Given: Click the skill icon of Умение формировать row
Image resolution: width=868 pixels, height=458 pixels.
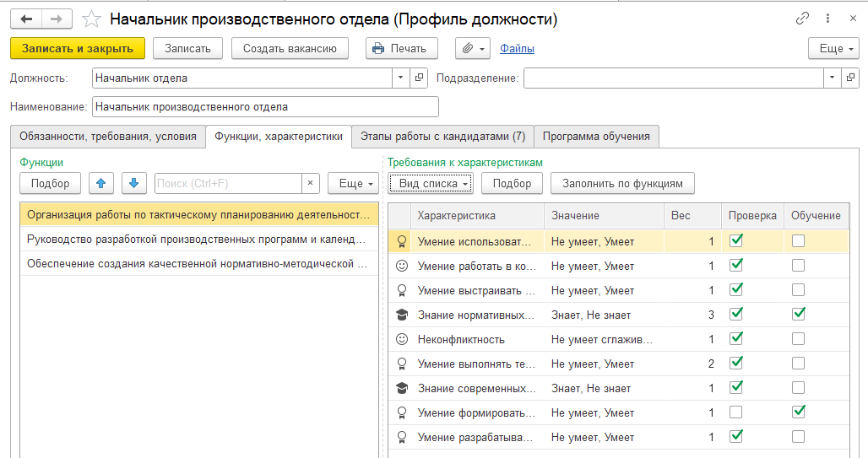Looking at the screenshot, I should point(402,412).
